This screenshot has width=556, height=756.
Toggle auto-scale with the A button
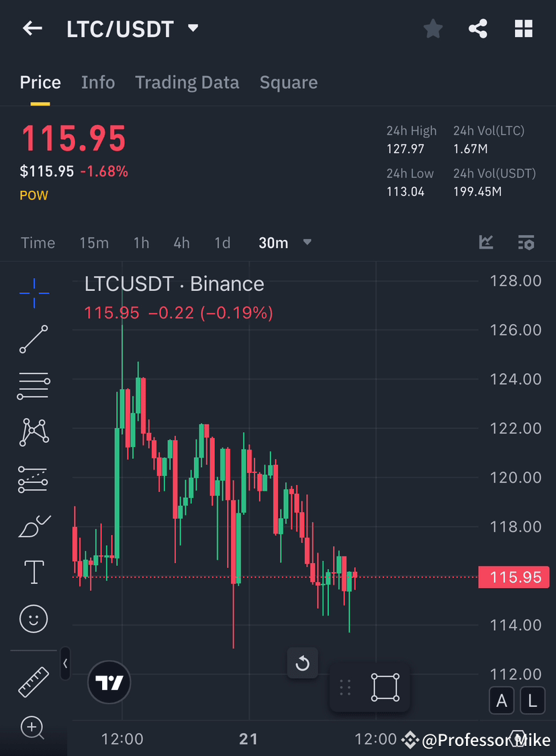(x=502, y=700)
